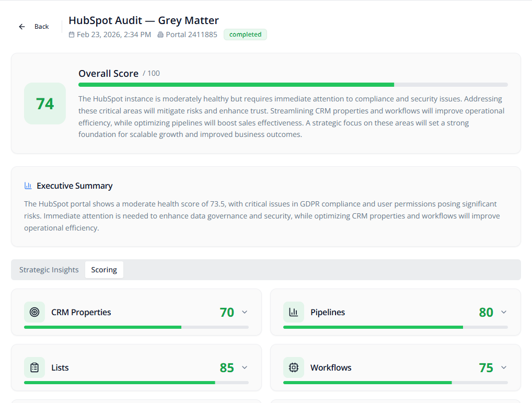Click the HubSpot Audit — Grey Matter title

pos(144,20)
